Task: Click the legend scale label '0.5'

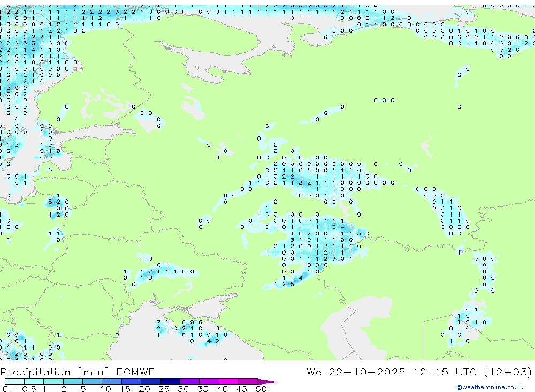Action: coord(29,389)
